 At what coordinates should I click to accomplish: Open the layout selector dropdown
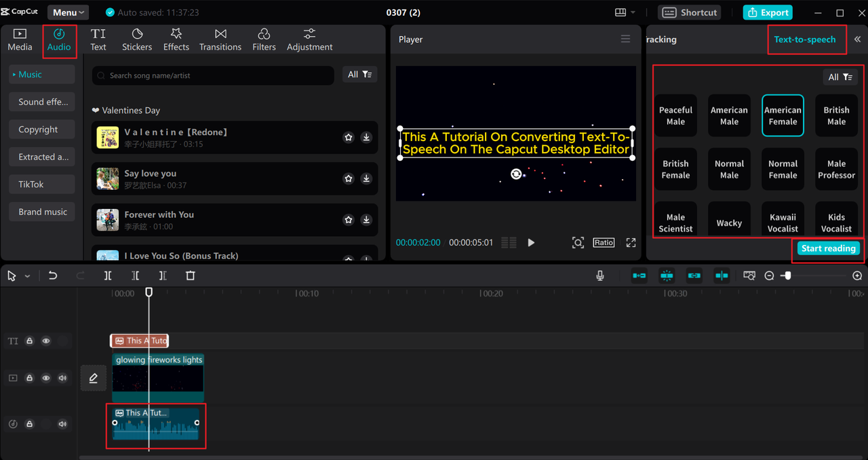tap(625, 12)
